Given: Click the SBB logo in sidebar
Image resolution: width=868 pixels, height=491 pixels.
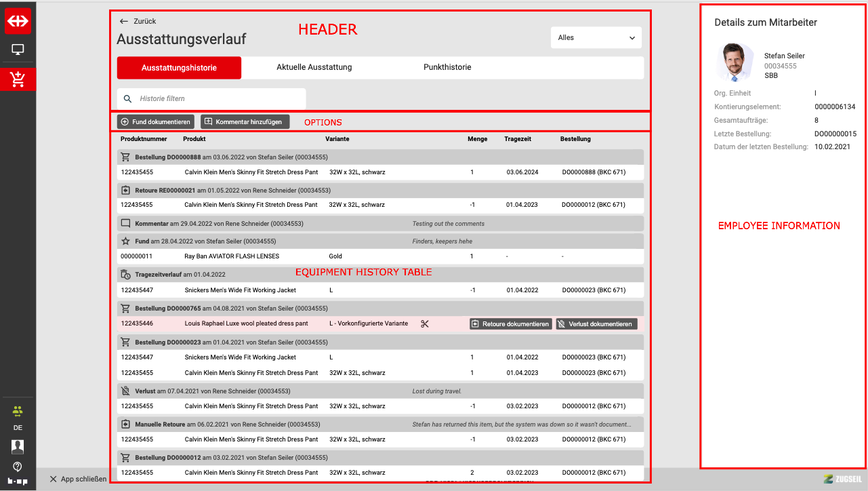Looking at the screenshot, I should [18, 21].
